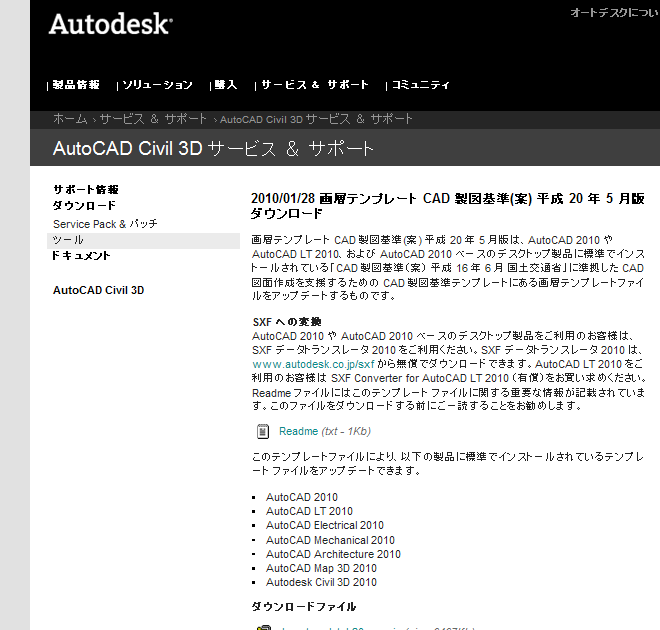The height and width of the screenshot is (630, 660).
Task: Click サービス & サポート breadcrumb link
Action: [153, 119]
